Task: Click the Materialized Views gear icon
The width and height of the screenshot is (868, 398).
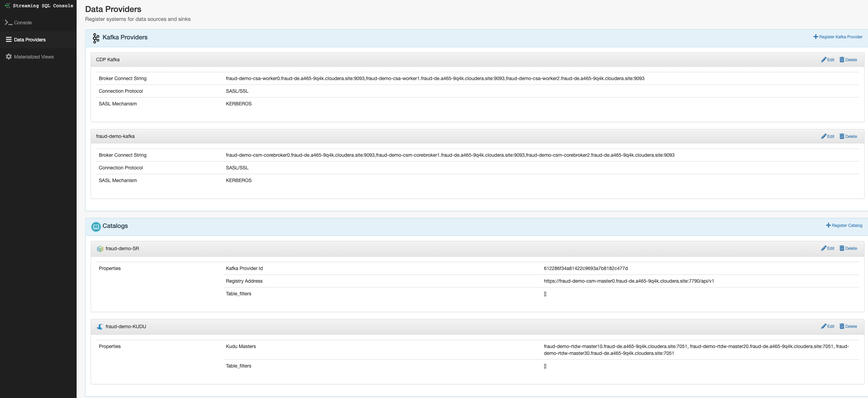Action: coord(9,57)
